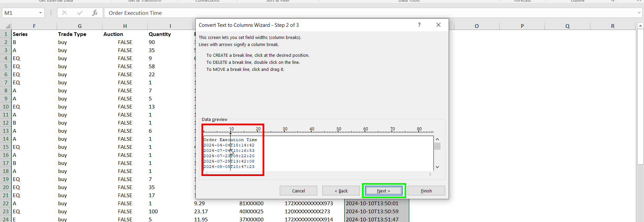The height and width of the screenshot is (222, 644).
Task: Select column I header
Action: pos(170,26)
